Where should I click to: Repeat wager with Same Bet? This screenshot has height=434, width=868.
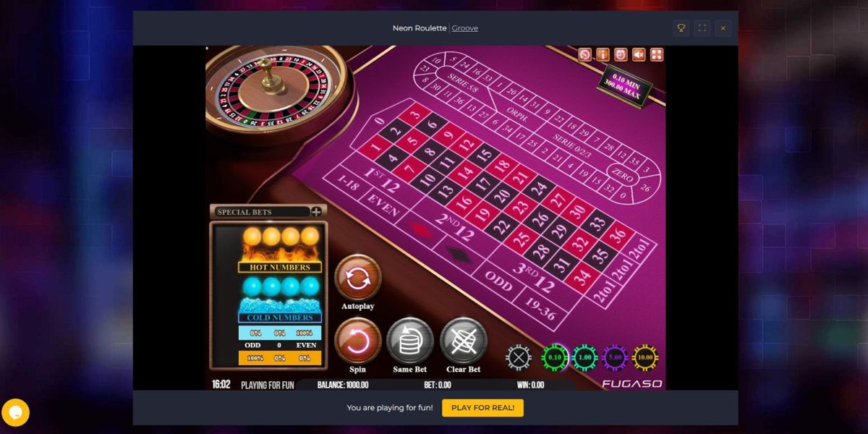[410, 341]
